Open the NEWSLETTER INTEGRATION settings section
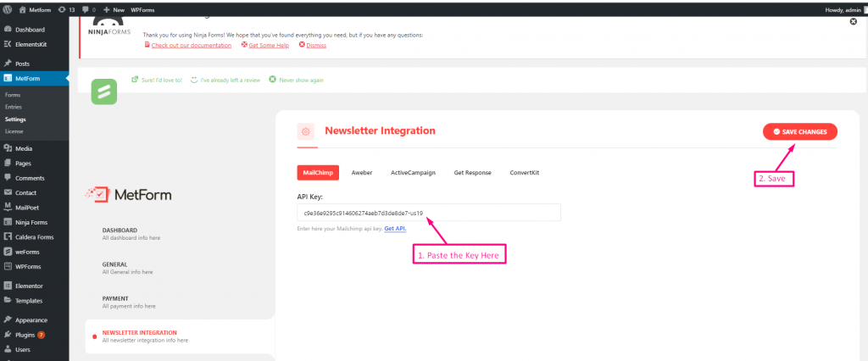This screenshot has height=361, width=868. coord(180,336)
